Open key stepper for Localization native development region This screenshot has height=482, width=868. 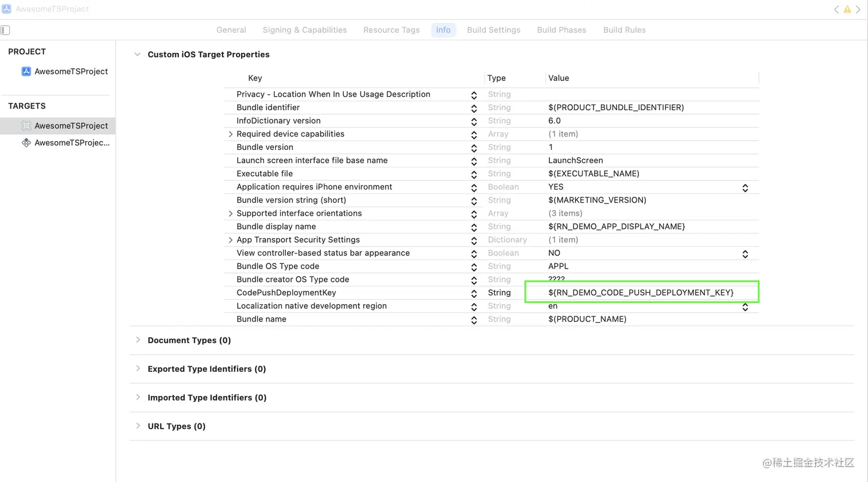point(474,307)
